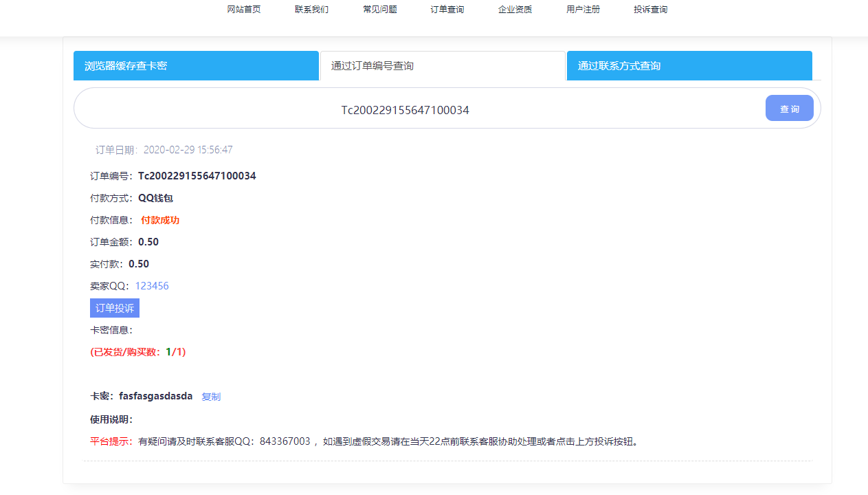
Task: Click the order date 2020-02-29 15:56:47
Action: click(188, 150)
